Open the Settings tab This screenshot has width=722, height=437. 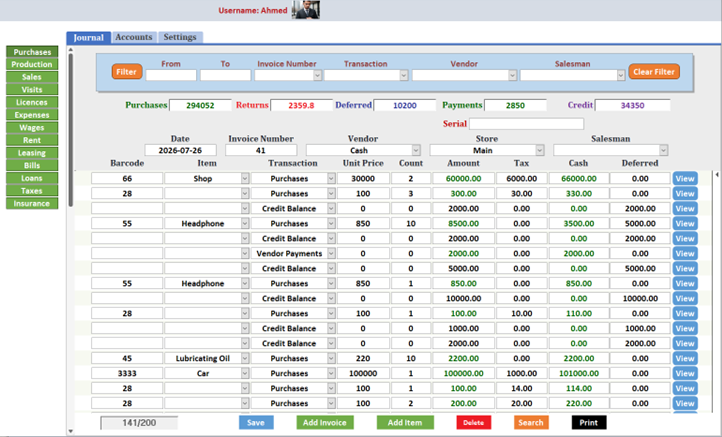tap(180, 37)
